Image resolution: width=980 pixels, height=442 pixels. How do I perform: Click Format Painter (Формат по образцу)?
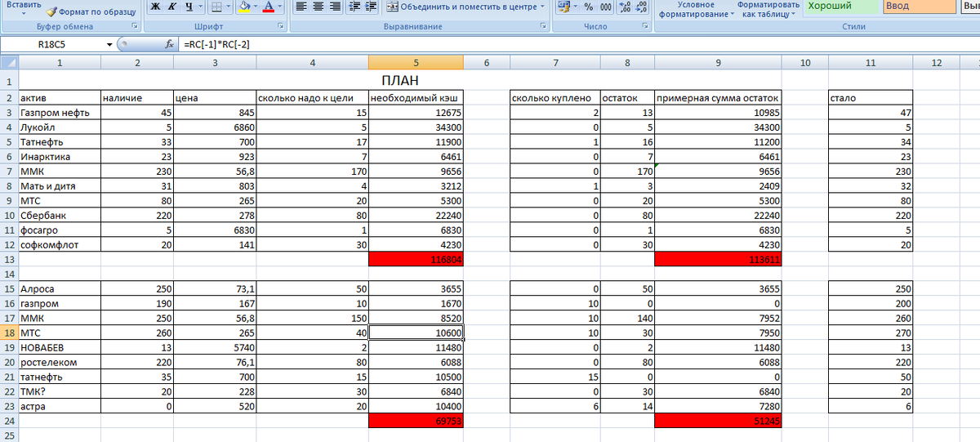coord(91,12)
